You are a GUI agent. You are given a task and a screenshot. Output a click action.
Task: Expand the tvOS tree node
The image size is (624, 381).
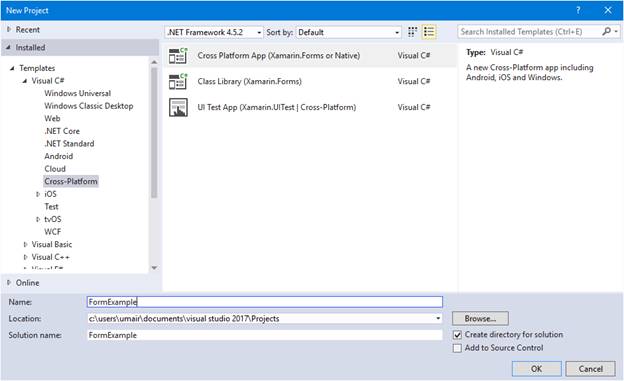[x=38, y=219]
